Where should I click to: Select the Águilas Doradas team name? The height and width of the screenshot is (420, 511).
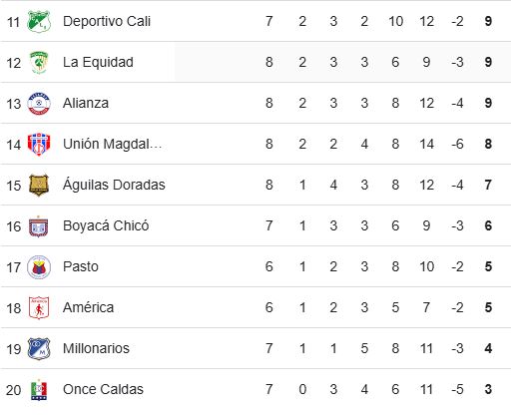click(x=114, y=185)
